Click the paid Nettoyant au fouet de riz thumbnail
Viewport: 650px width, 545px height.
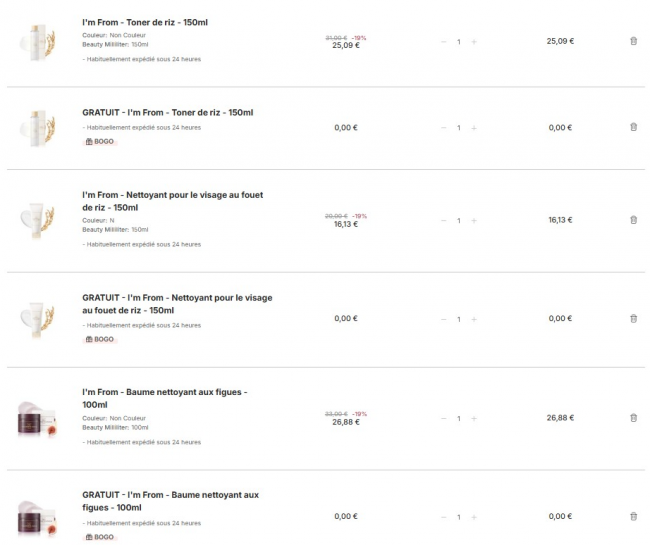pyautogui.click(x=38, y=220)
